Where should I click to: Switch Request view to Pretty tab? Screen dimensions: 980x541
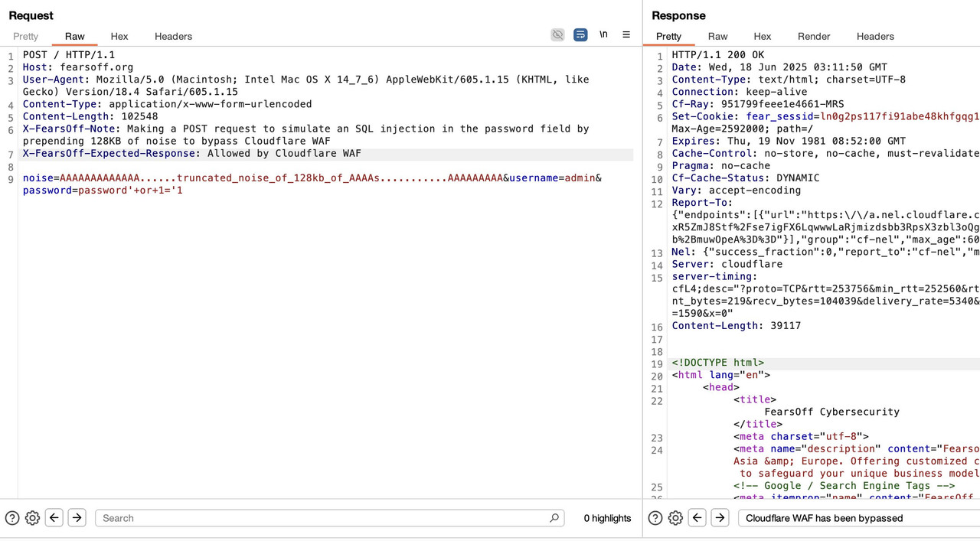(25, 36)
